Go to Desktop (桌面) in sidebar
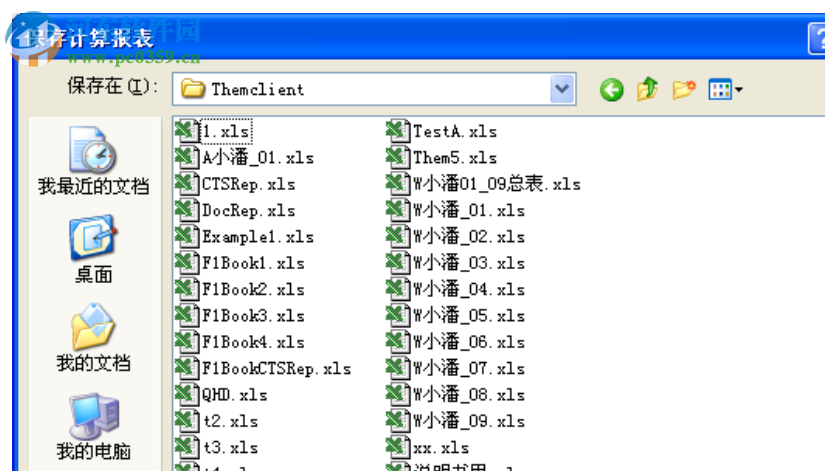 pyautogui.click(x=93, y=249)
